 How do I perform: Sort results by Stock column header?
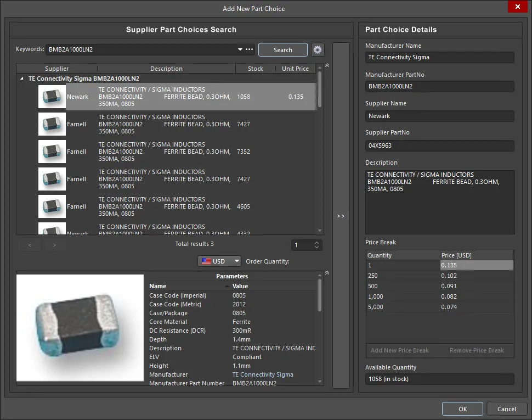point(255,69)
